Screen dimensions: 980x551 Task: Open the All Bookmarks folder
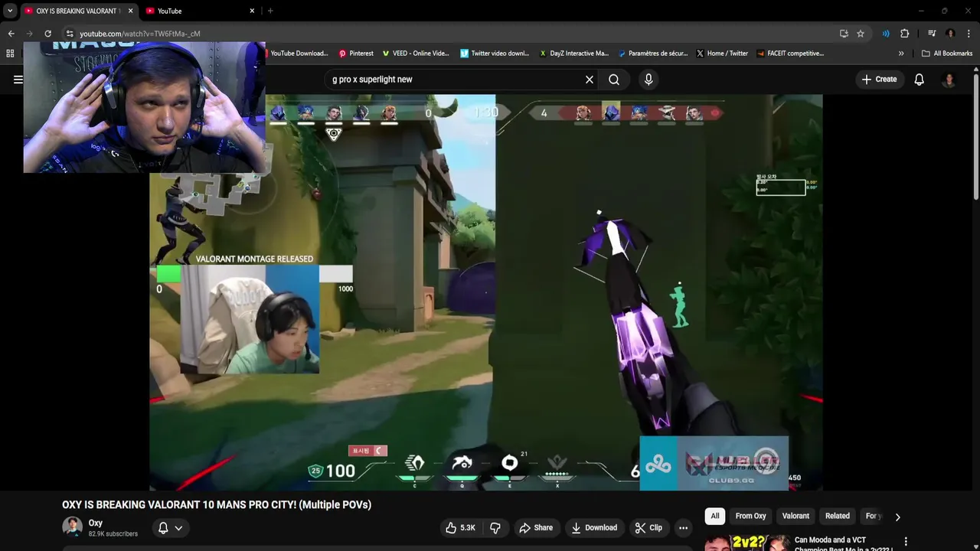(x=947, y=54)
